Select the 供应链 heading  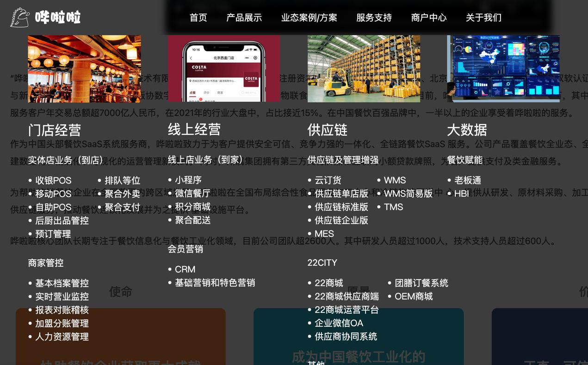click(328, 130)
